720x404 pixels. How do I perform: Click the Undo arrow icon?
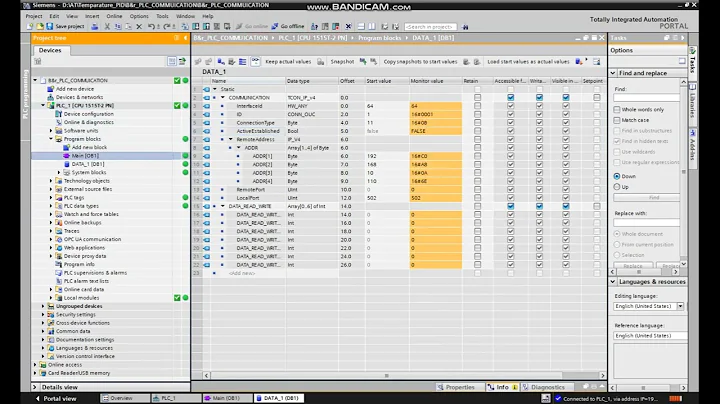151,26
